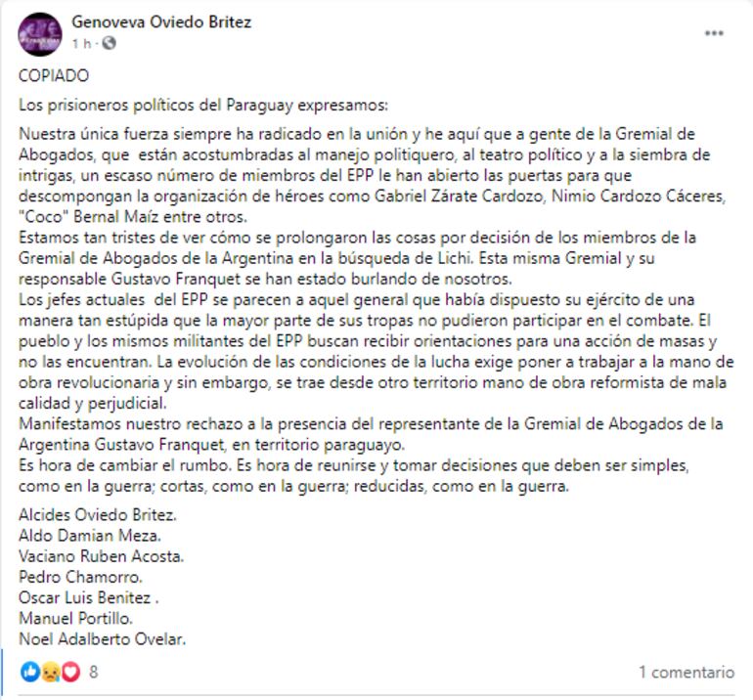This screenshot has height=700, width=753.
Task: Show who reacted via the count 8
Action: click(93, 673)
